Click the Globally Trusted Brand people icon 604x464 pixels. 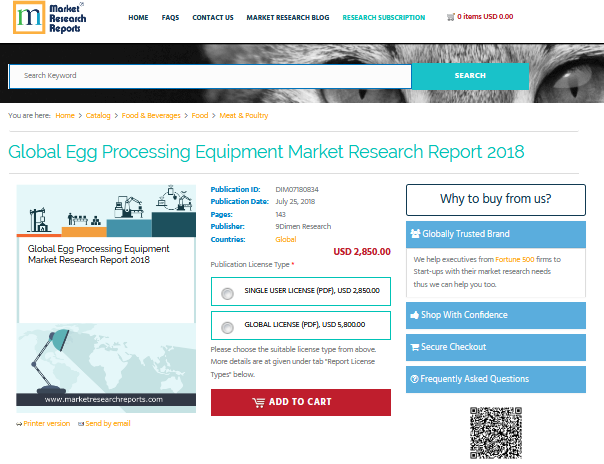[415, 234]
